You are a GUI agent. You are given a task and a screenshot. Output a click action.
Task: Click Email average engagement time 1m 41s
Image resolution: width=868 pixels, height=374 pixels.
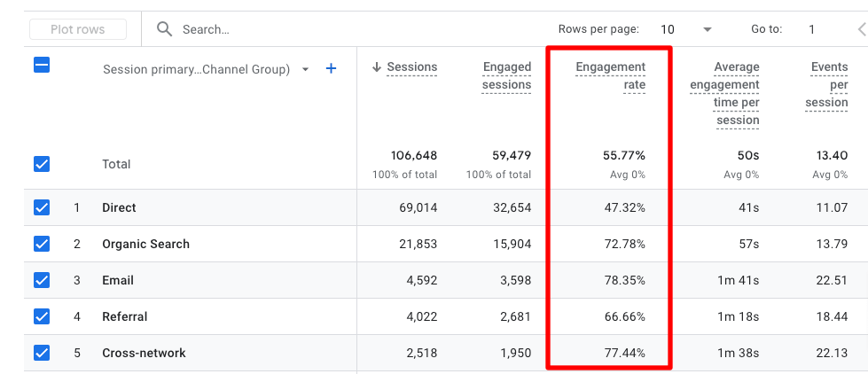click(739, 280)
